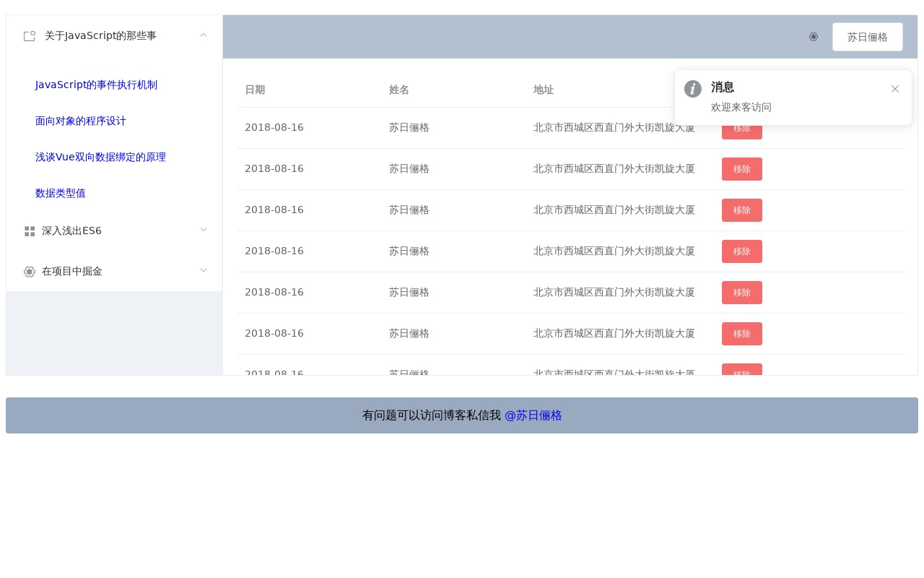Click 移除 button in third table row
The height and width of the screenshot is (578, 924).
(x=742, y=210)
